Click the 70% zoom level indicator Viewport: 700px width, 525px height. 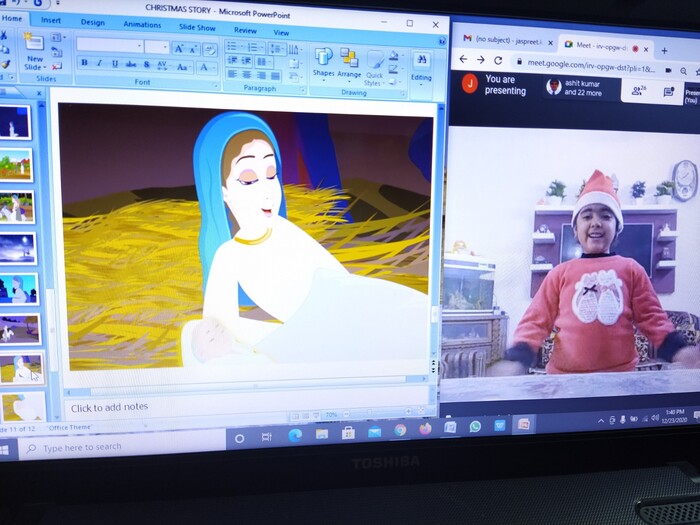pyautogui.click(x=331, y=415)
